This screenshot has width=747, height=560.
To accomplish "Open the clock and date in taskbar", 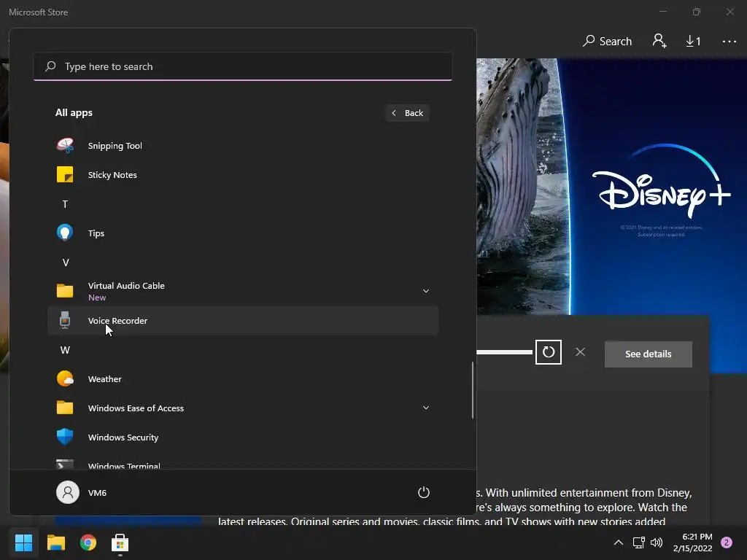I will [692, 542].
